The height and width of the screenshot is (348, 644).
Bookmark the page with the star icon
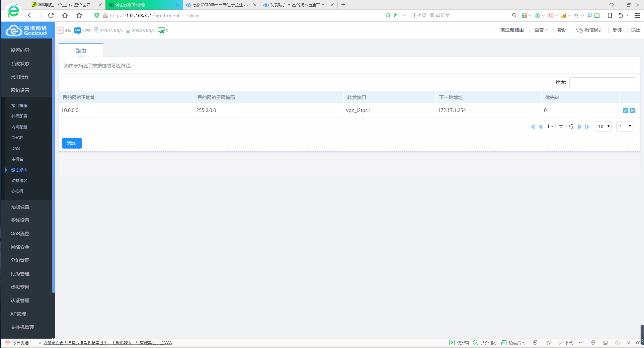point(79,15)
